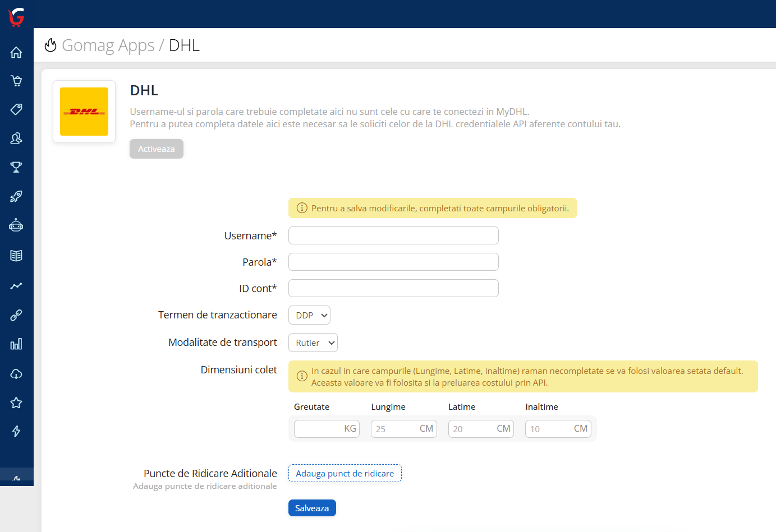Screen dimensions: 776x532
Task: Click the lightning bolt icon in sidebar
Action: point(16,431)
